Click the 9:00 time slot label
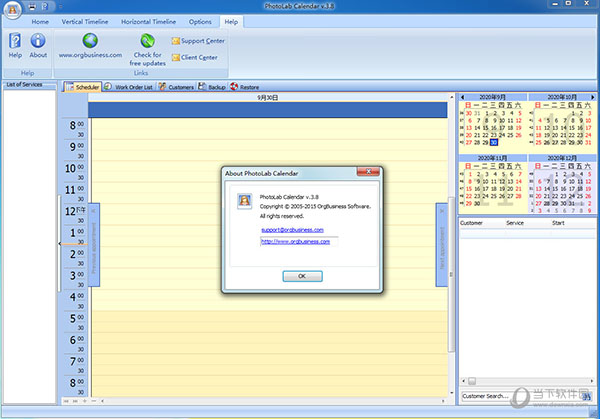Image resolution: width=600 pixels, height=419 pixels. coord(76,146)
